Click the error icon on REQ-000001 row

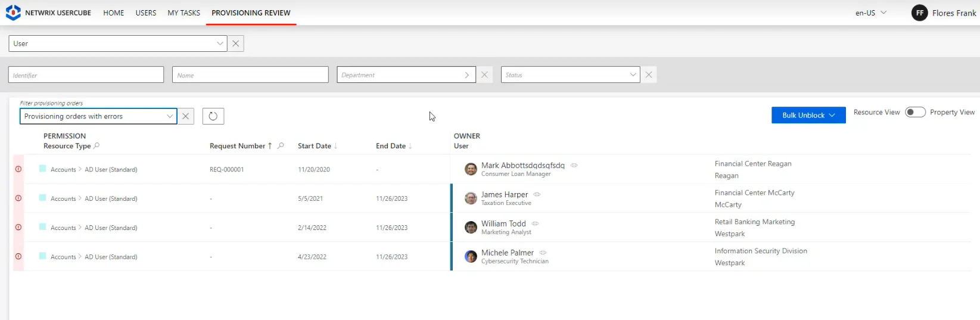point(18,169)
